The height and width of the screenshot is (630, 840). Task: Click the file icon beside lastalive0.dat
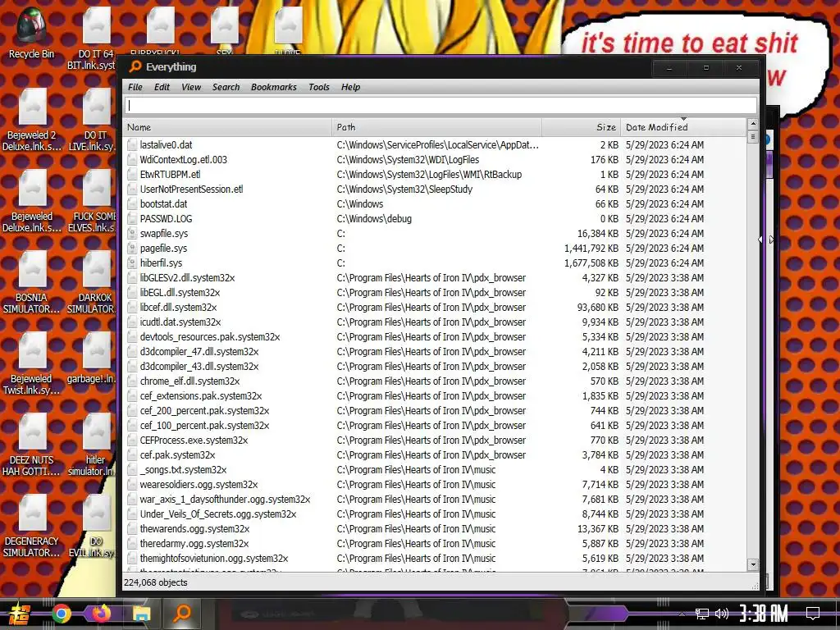[132, 145]
